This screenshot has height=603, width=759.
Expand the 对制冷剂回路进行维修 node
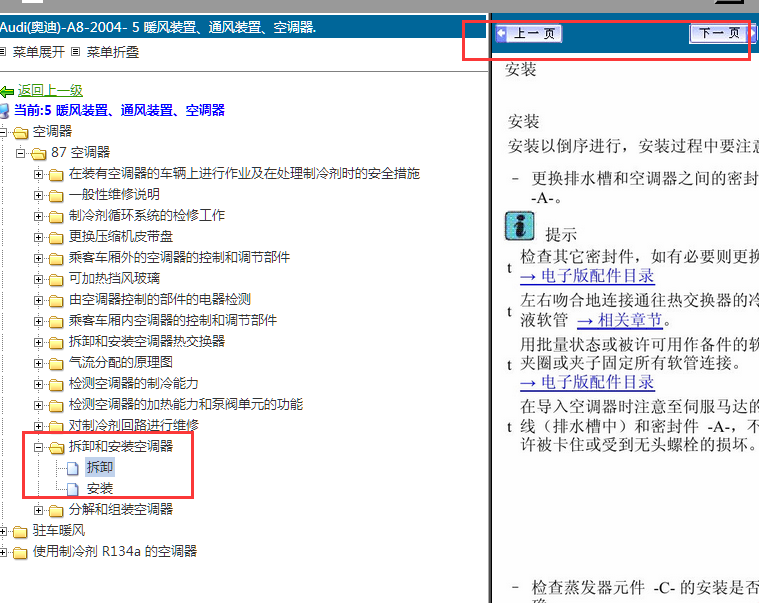(x=38, y=426)
